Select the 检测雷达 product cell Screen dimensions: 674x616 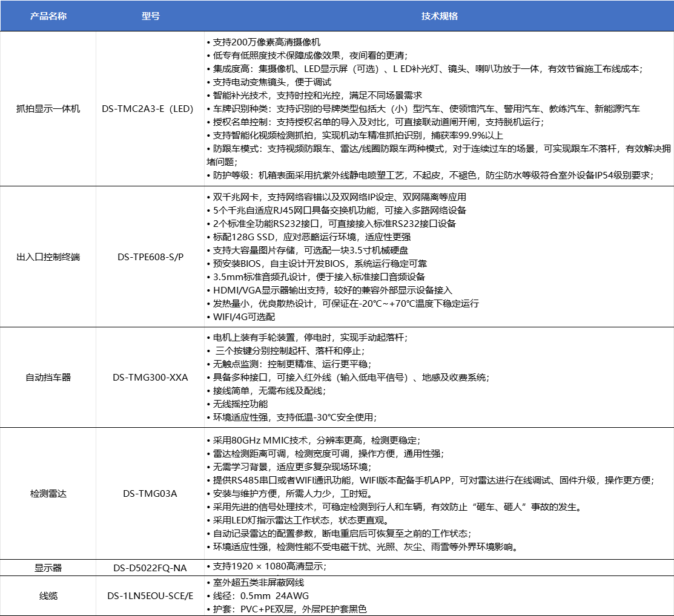[x=48, y=494]
